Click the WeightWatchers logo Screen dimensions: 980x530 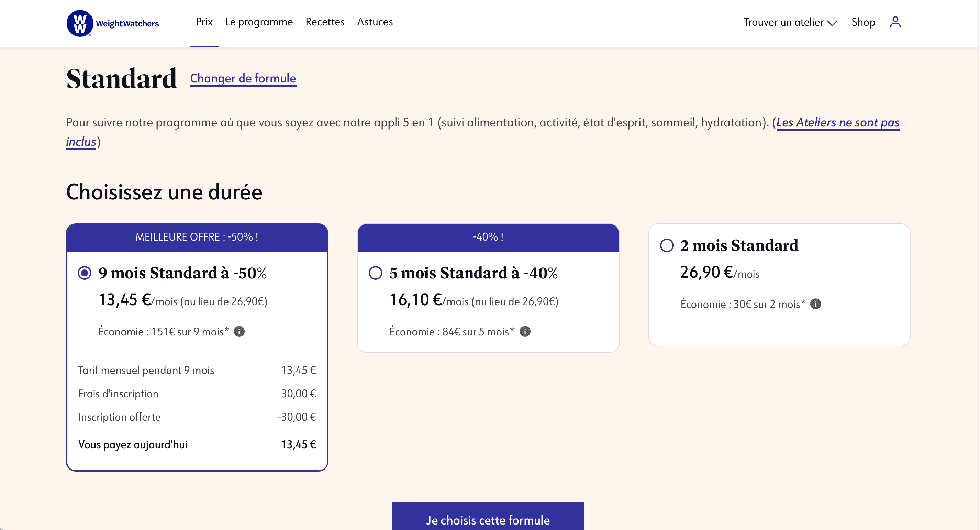tap(112, 23)
